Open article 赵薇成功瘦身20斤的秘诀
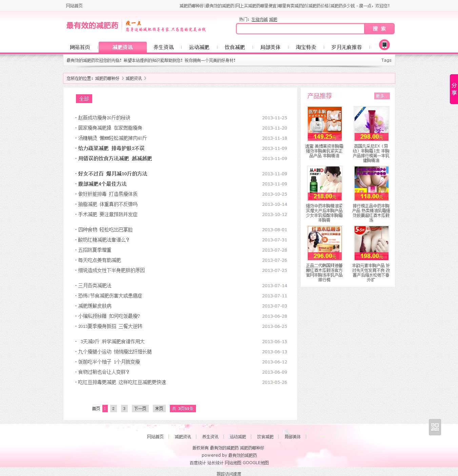Image resolution: width=458 pixels, height=476 pixels. click(104, 118)
